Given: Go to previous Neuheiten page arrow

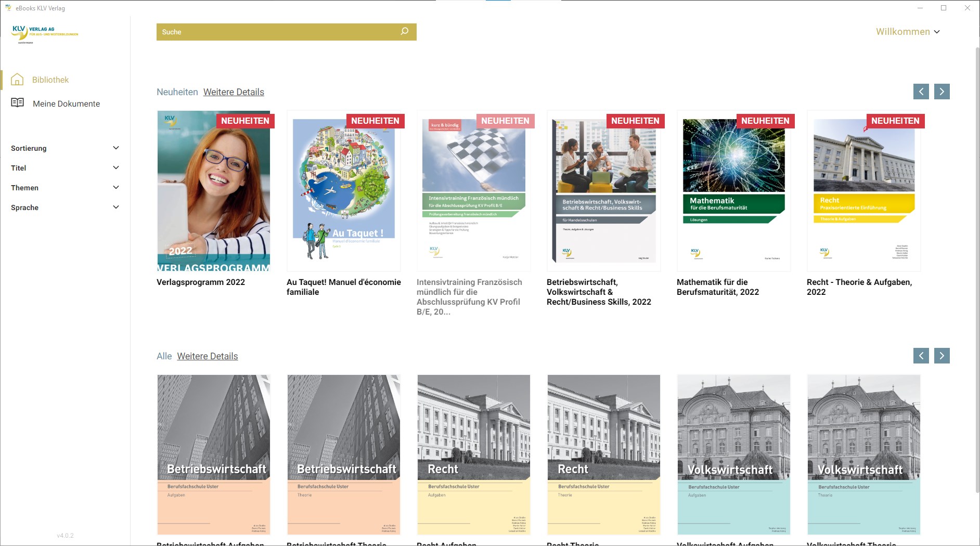Looking at the screenshot, I should 921,92.
